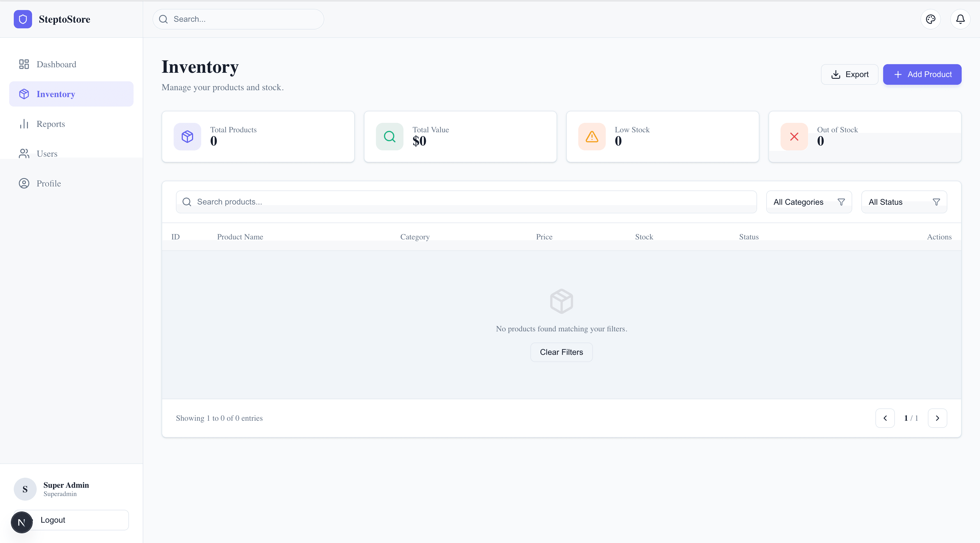Click the Total Products box icon
This screenshot has width=980, height=543.
pos(187,137)
